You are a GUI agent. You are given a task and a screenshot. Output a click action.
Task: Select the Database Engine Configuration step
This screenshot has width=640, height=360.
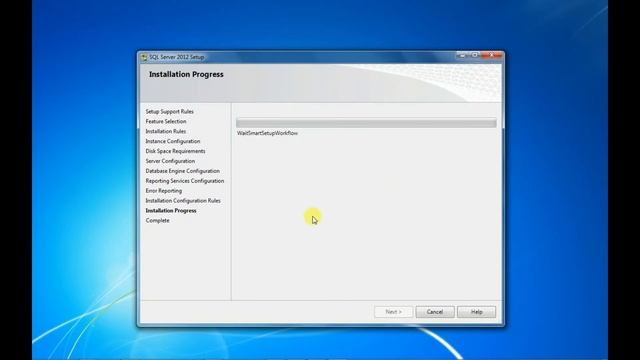coord(182,171)
